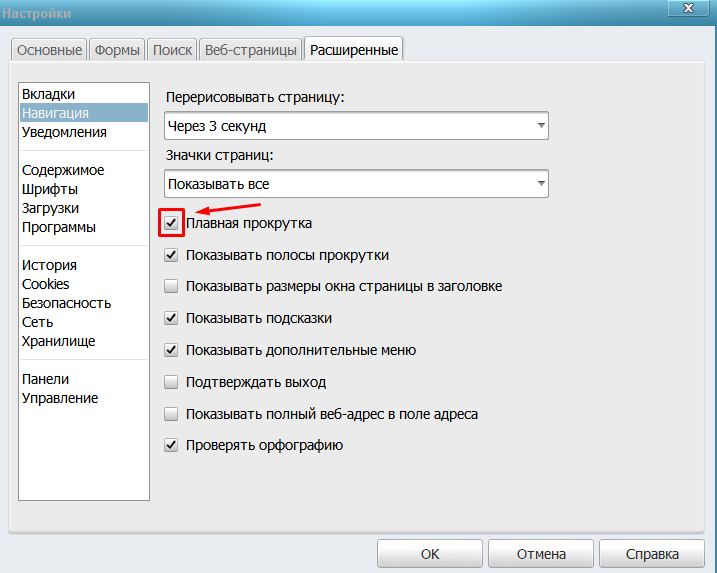The width and height of the screenshot is (717, 573).
Task: Uncheck Показывать полосы прокрутки option
Action: [x=171, y=255]
